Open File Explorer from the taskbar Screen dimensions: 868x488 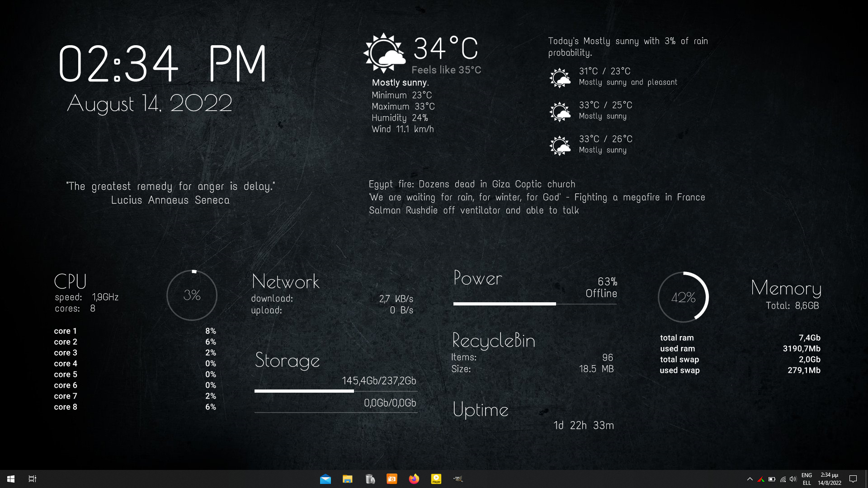click(x=347, y=479)
